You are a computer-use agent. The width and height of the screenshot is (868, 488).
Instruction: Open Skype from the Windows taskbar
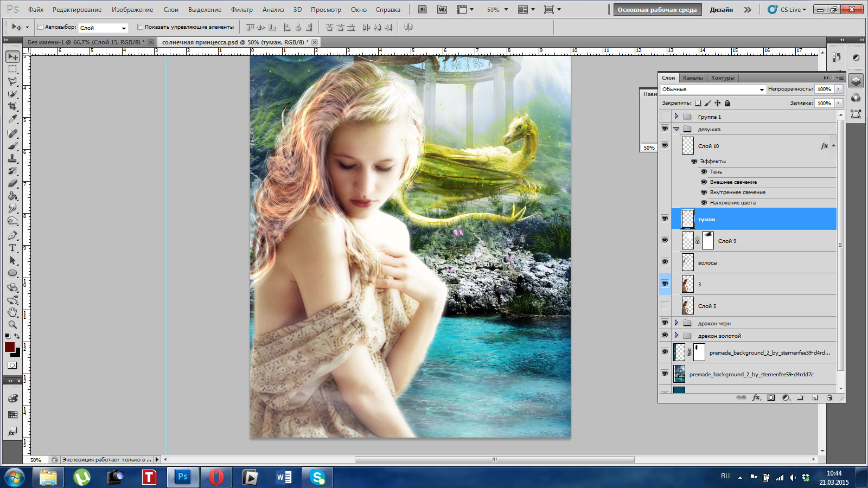click(317, 477)
